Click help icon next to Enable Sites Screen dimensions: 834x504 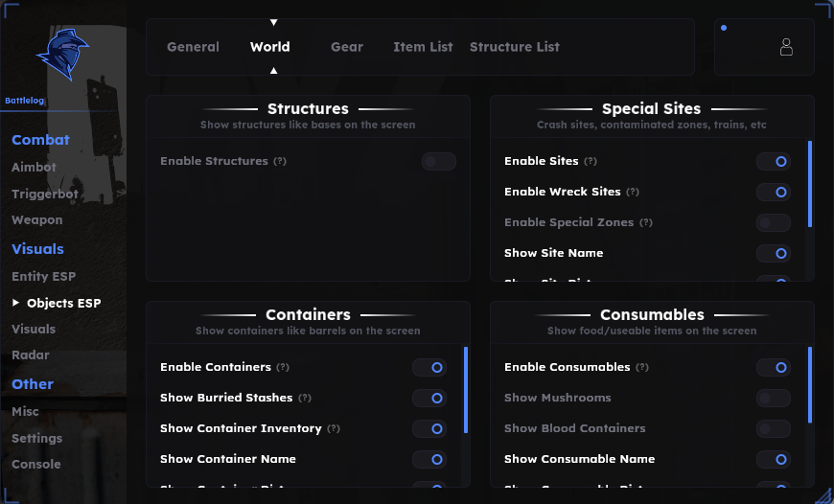[x=591, y=161]
